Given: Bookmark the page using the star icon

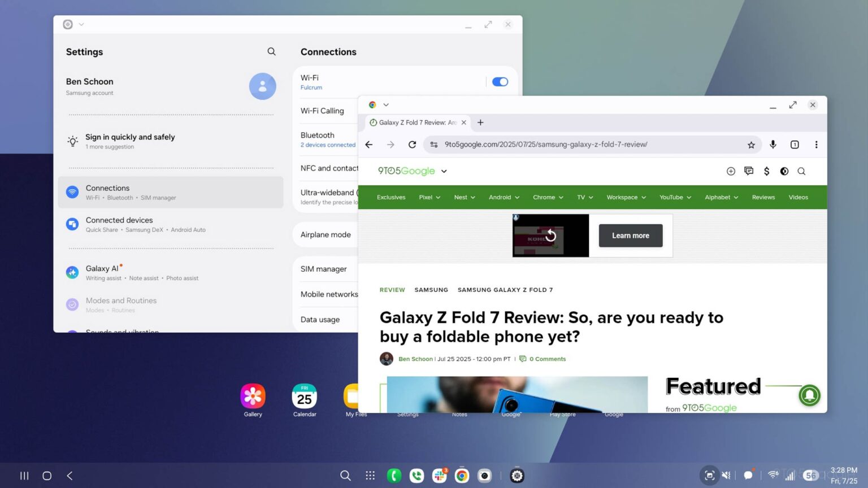Looking at the screenshot, I should (x=751, y=145).
